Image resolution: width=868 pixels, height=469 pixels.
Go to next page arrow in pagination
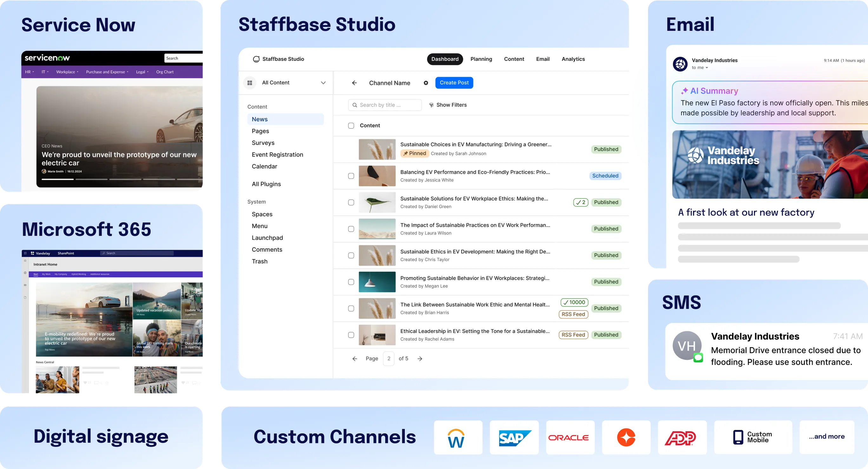[x=420, y=359]
